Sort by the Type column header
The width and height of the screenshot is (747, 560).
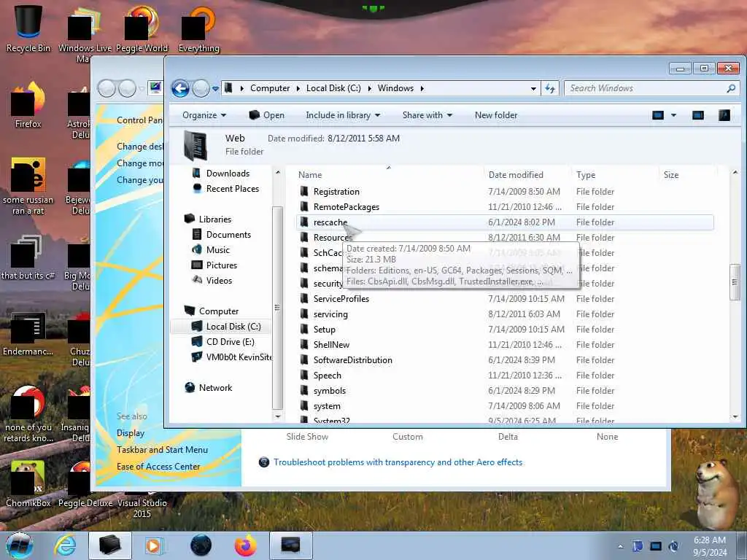click(x=586, y=175)
